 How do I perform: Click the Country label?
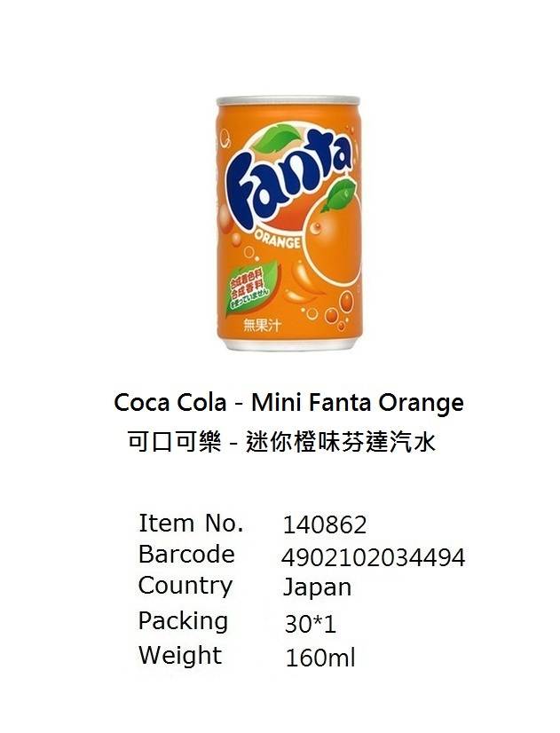click(185, 586)
